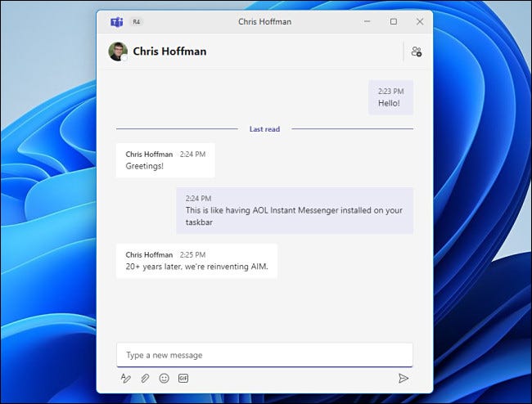Click Chris Hoffman's profile picture
The width and height of the screenshot is (532, 404).
[118, 52]
